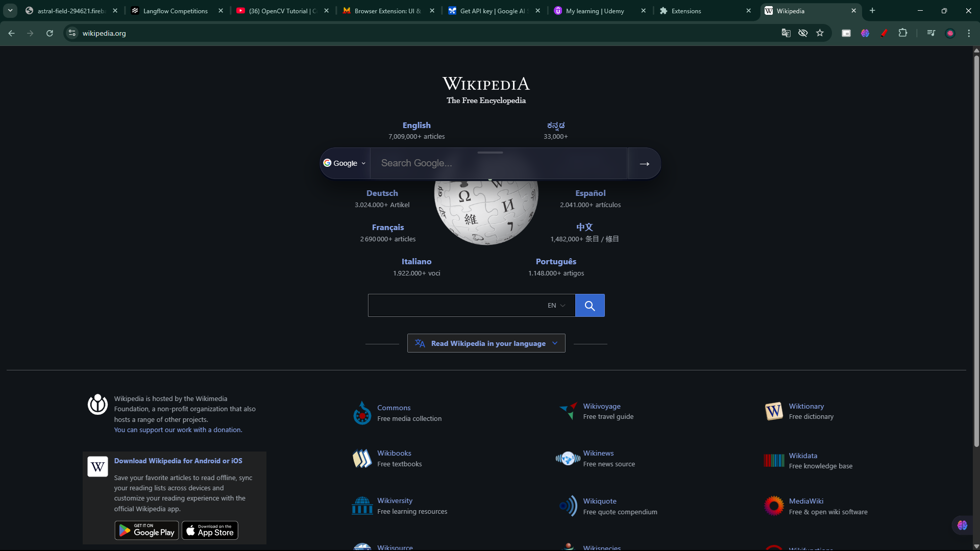Click the crossed-out eye icon in the address bar
980x551 pixels.
pos(803,33)
